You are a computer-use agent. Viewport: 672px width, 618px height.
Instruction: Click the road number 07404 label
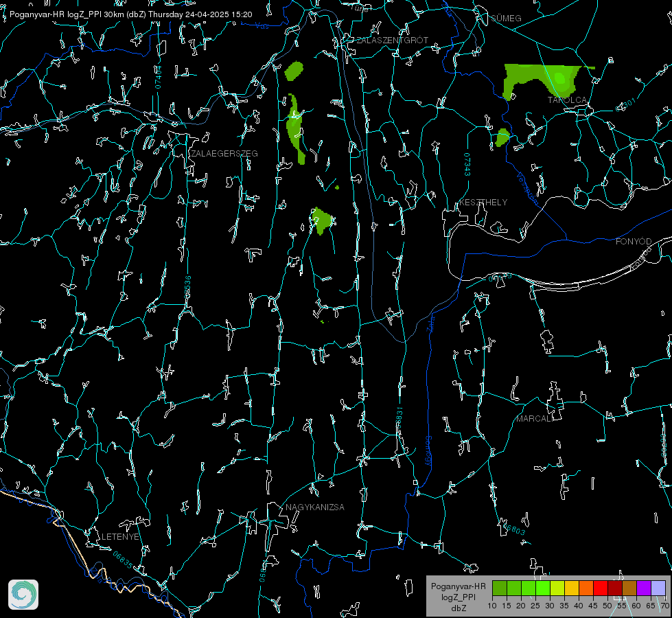(158, 77)
